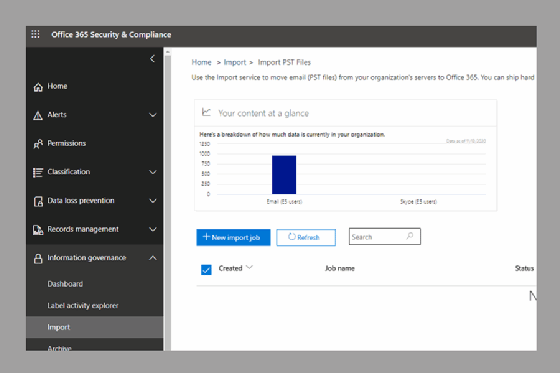
Task: Click the Office 365 Security & Compliance title
Action: click(111, 35)
